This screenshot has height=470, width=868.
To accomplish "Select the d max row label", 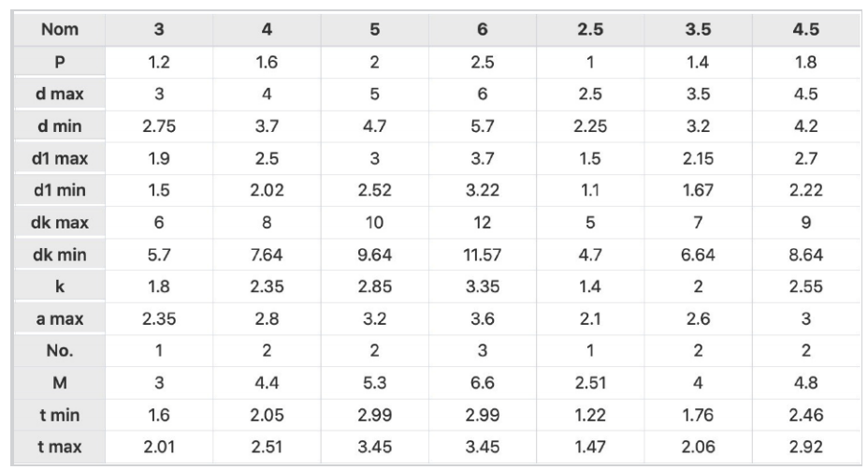I will click(59, 95).
